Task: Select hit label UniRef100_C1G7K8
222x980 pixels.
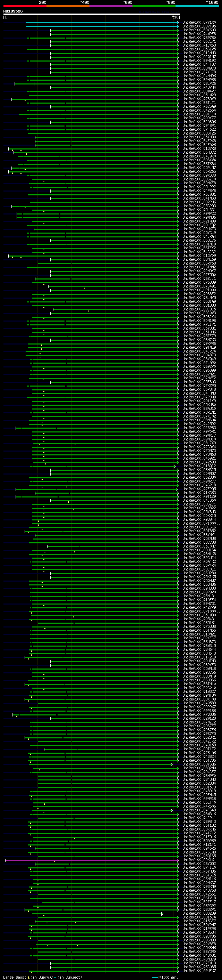Action: coord(199,148)
